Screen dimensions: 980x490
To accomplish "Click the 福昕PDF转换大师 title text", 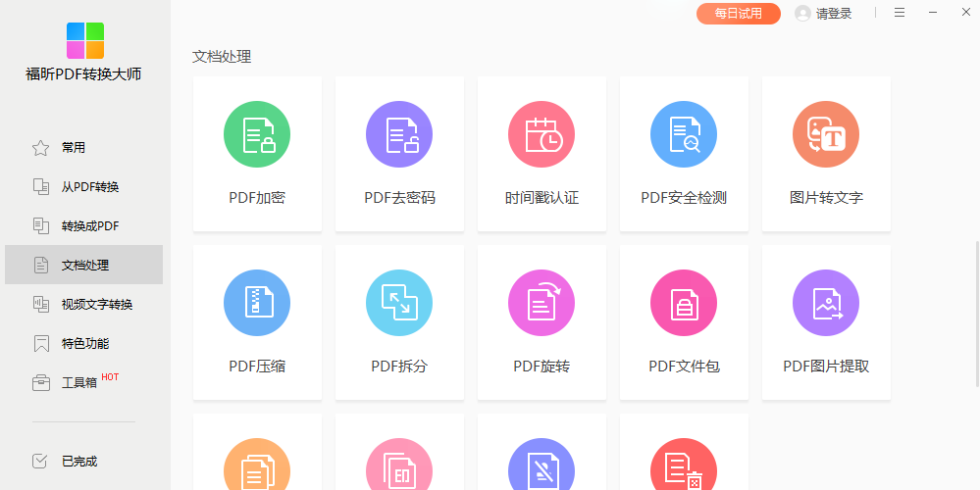I will pyautogui.click(x=83, y=74).
